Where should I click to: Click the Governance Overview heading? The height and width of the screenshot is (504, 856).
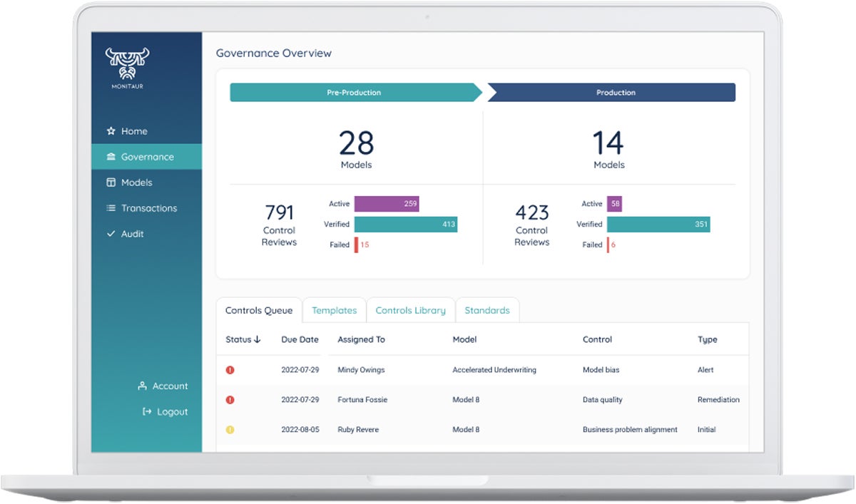[274, 53]
